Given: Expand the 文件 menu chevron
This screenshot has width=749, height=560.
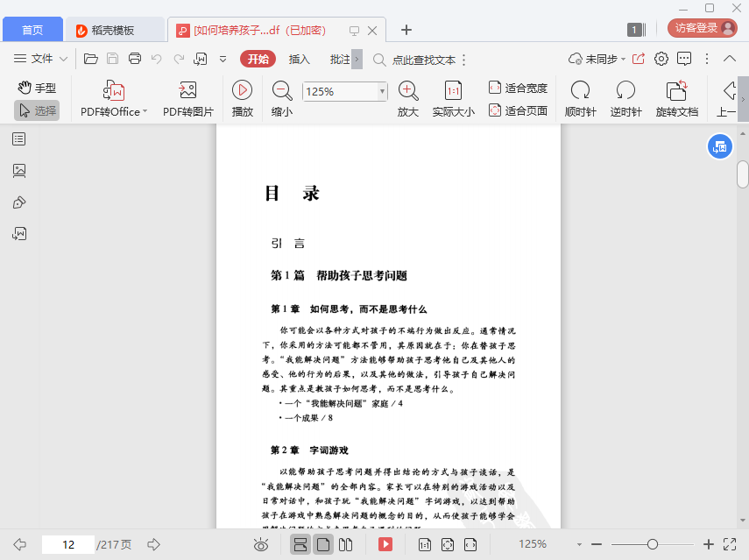Looking at the screenshot, I should (63, 60).
